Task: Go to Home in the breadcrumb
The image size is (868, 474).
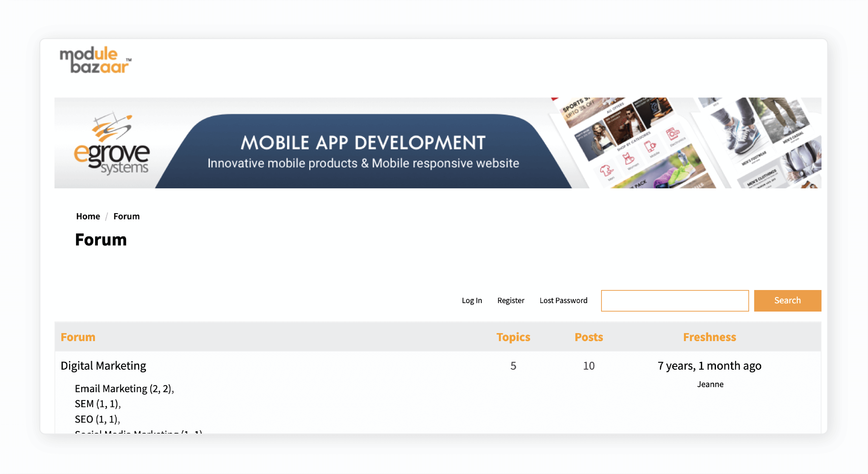Action: 88,216
